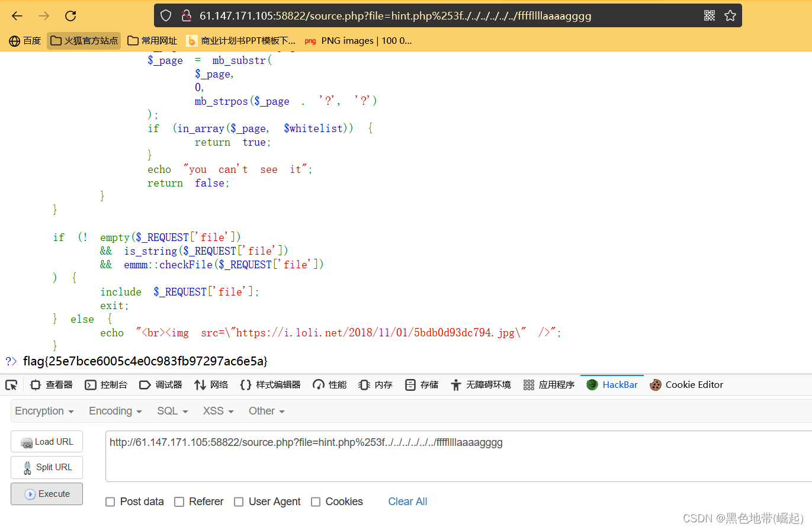Switch to the 应用程序 application tab
This screenshot has height=530, width=812.
coord(549,385)
